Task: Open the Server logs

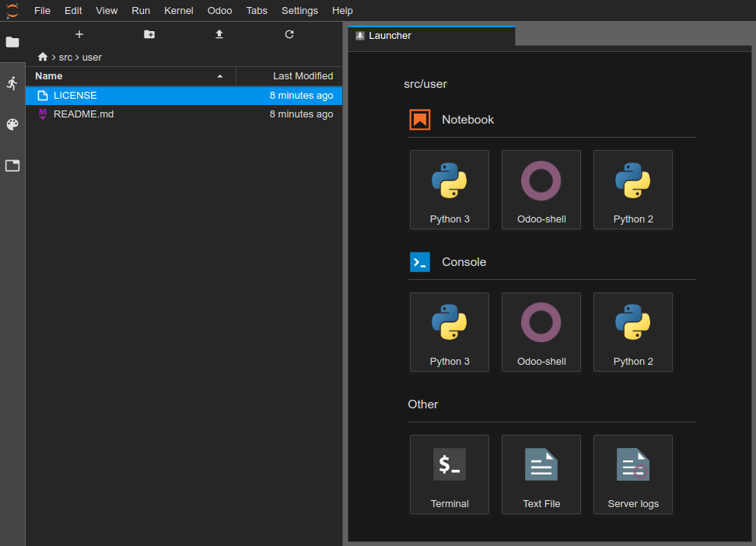Action: pyautogui.click(x=632, y=474)
